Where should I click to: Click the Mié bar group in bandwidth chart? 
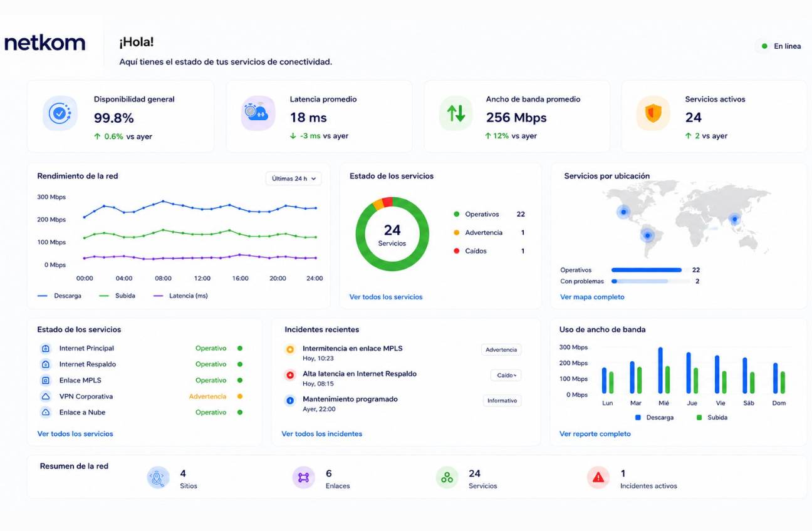pyautogui.click(x=664, y=371)
